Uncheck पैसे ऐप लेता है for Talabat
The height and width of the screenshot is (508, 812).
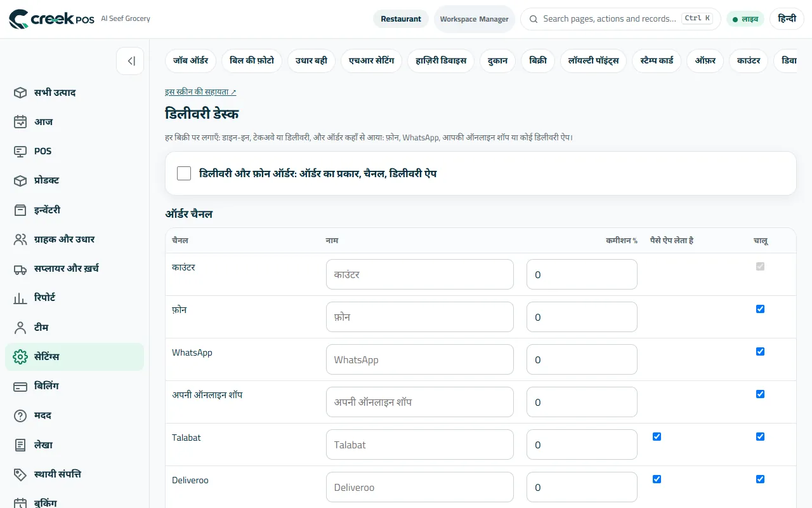click(x=657, y=437)
